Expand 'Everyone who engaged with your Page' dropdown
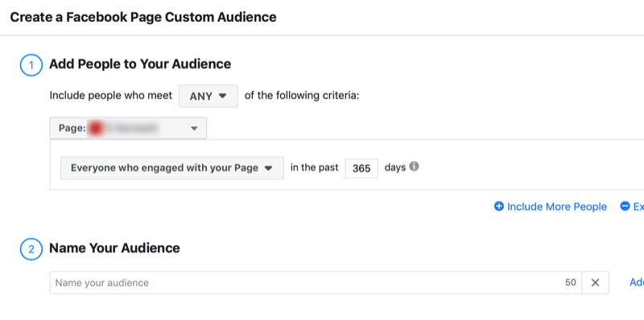The height and width of the screenshot is (320, 644). 171,168
